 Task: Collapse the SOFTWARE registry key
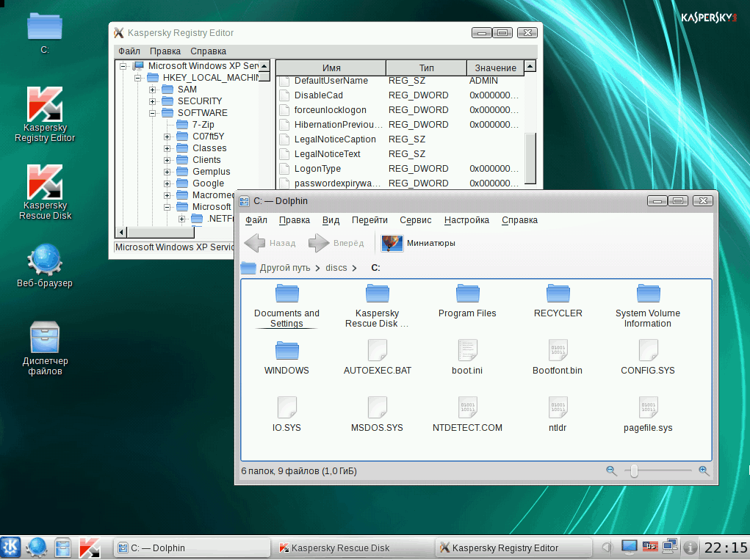(153, 113)
